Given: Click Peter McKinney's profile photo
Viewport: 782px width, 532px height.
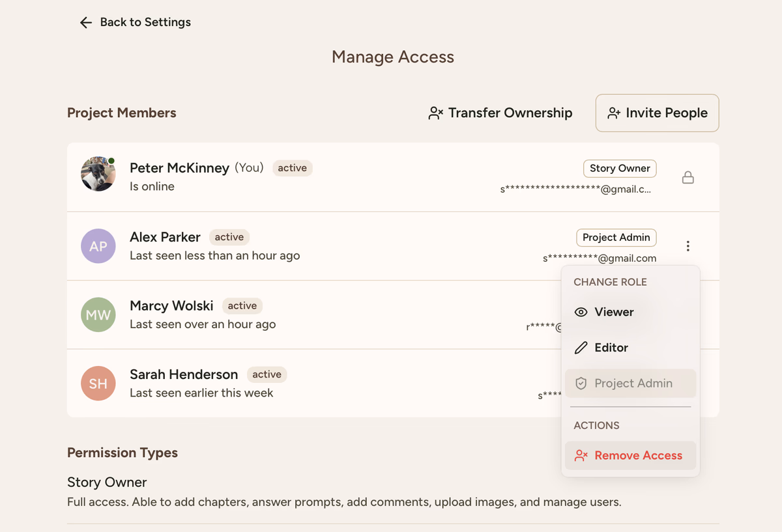Looking at the screenshot, I should pos(98,174).
